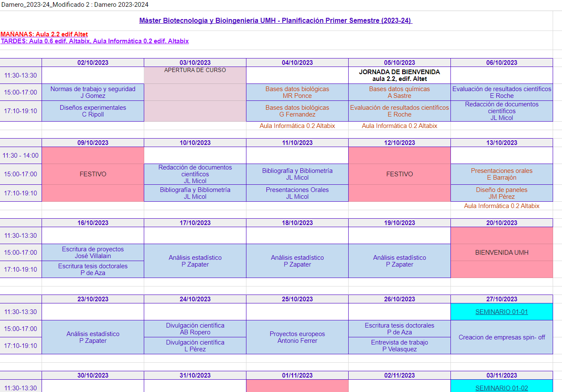This screenshot has width=562, height=392.
Task: Click the BIENVENIDA UMH cell
Action: tap(502, 253)
